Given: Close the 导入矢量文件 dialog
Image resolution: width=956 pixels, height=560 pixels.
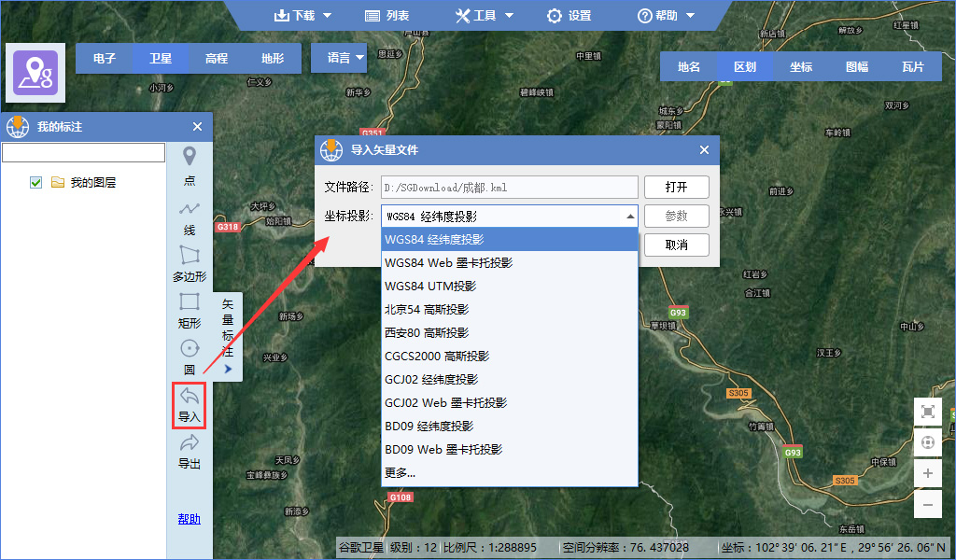Looking at the screenshot, I should [704, 150].
